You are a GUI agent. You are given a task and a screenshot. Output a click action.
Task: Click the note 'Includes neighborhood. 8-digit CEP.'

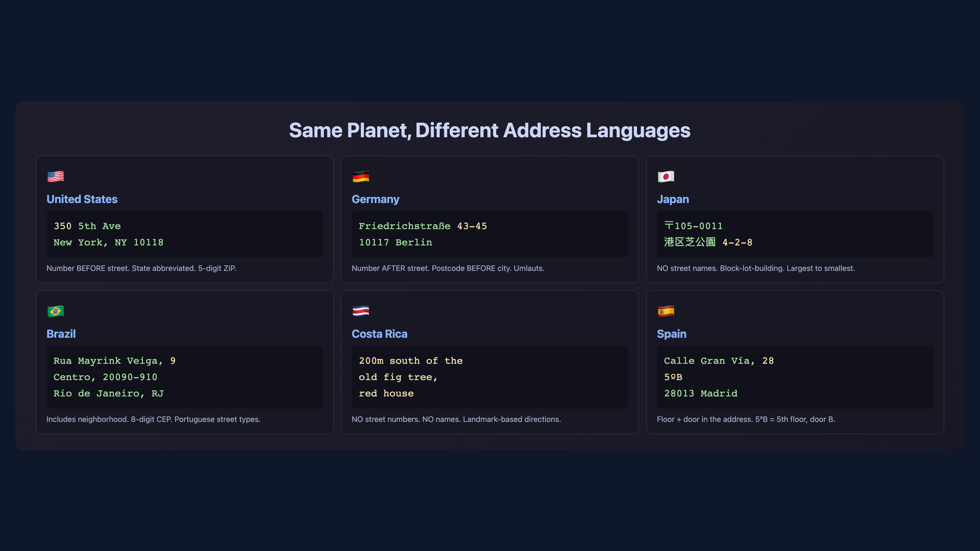(109, 419)
